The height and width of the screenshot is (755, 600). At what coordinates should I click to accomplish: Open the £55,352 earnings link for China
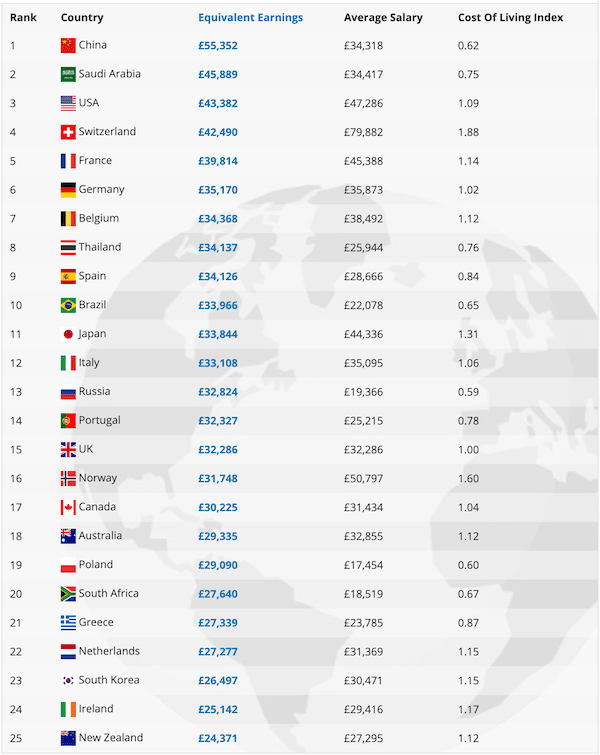(x=218, y=46)
